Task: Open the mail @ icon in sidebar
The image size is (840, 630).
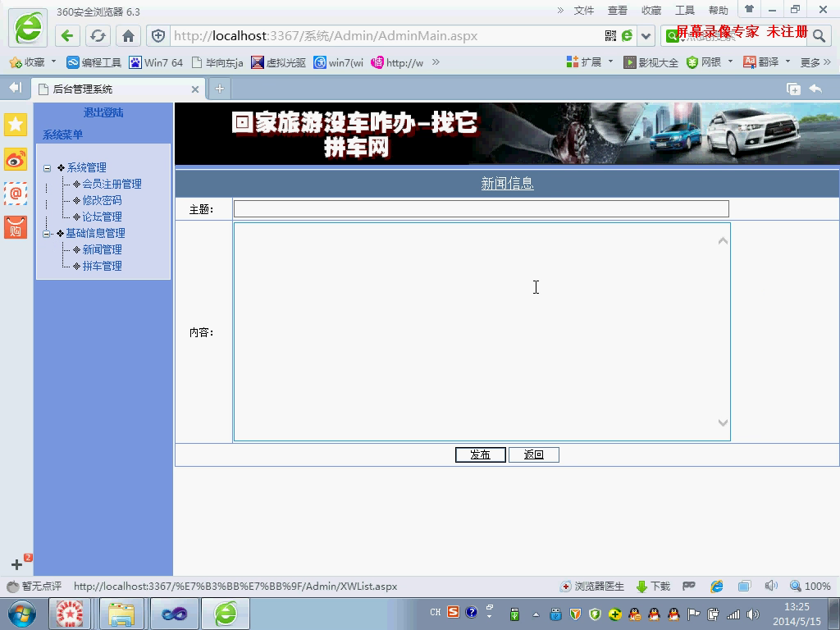Action: click(x=16, y=194)
